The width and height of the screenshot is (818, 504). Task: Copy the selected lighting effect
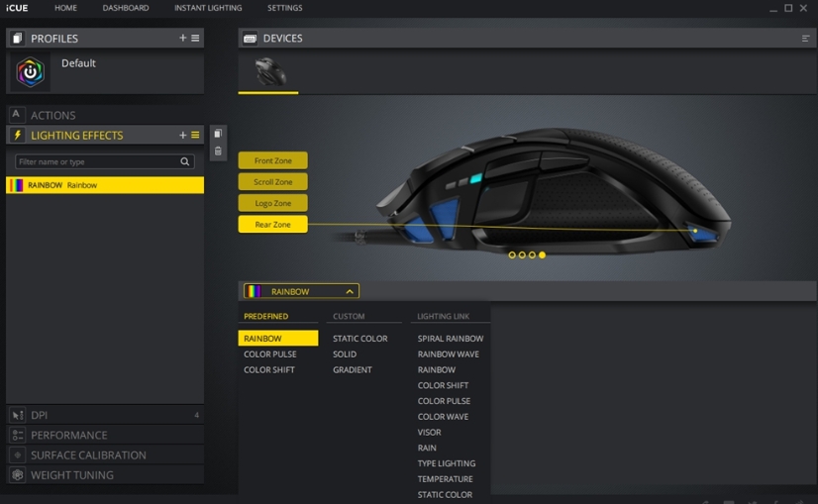(x=218, y=134)
